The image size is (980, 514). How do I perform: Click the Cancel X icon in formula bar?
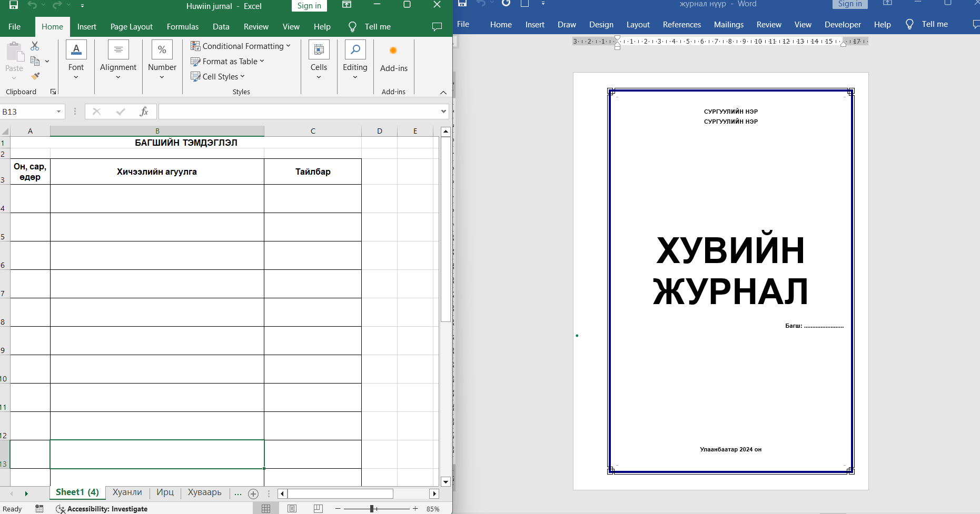96,112
